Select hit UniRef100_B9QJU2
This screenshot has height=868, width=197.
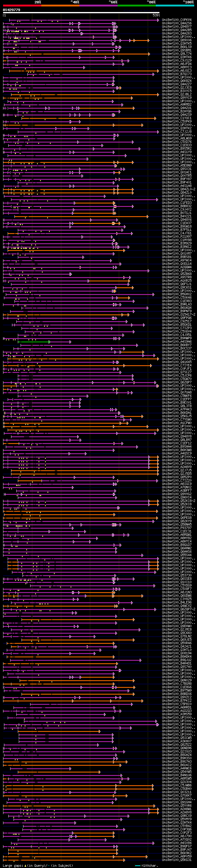177,660
